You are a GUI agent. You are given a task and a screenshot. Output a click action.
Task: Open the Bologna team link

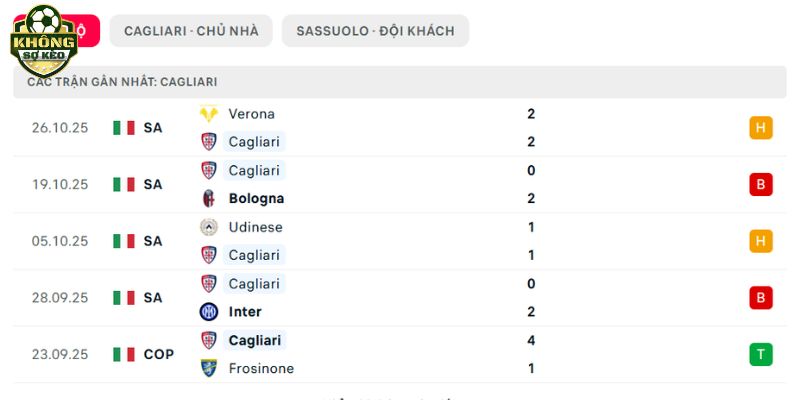256,198
